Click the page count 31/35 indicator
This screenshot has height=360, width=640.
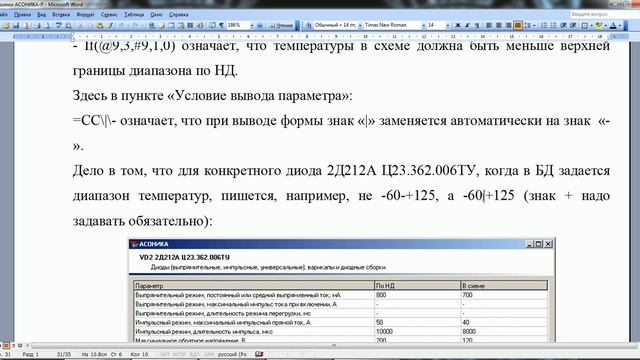pos(64,354)
